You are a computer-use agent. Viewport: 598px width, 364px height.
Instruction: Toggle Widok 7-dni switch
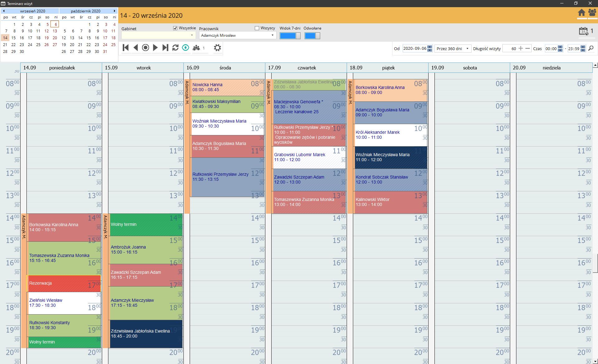[x=290, y=35]
